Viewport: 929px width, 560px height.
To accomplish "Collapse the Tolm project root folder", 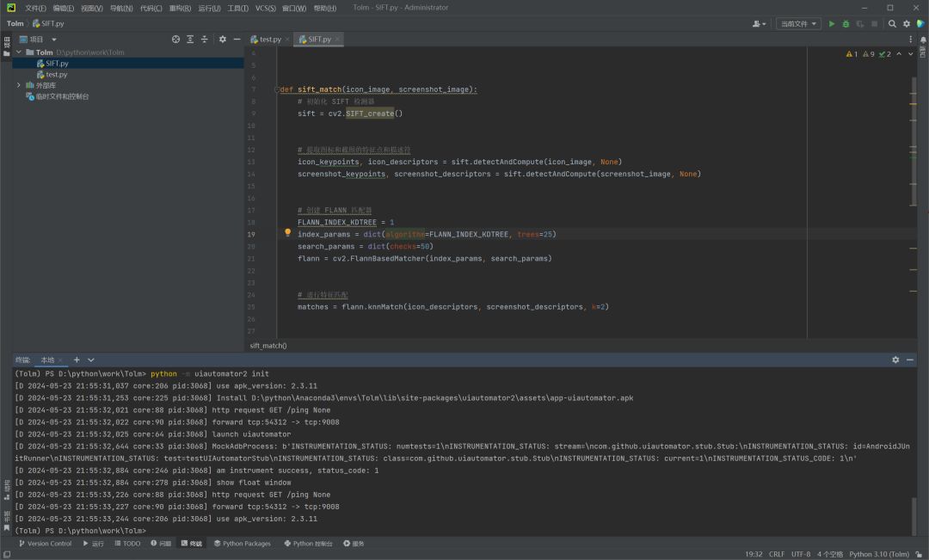I will [18, 52].
